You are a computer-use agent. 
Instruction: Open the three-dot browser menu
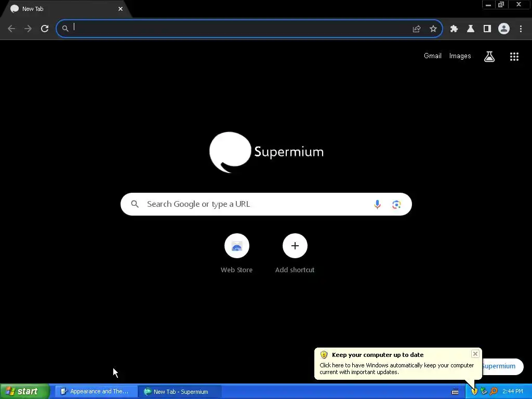click(521, 29)
